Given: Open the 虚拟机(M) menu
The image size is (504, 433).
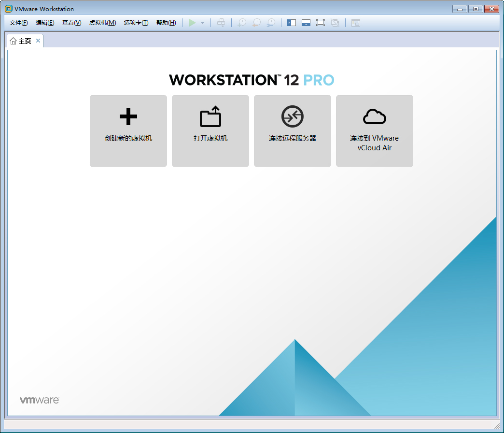Looking at the screenshot, I should tap(102, 22).
